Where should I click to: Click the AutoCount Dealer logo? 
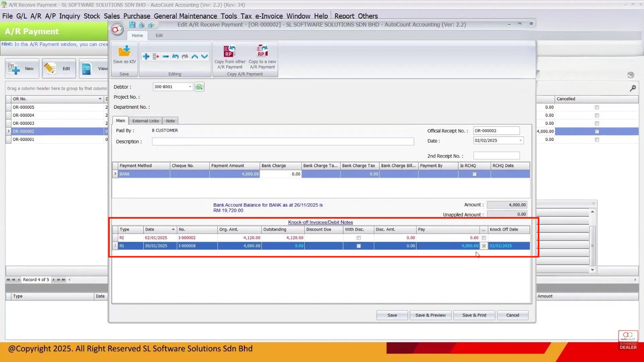point(628,340)
